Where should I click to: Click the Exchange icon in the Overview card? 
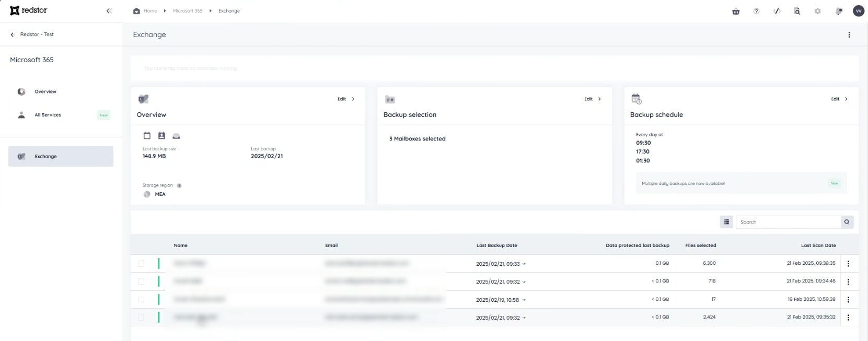coord(143,99)
